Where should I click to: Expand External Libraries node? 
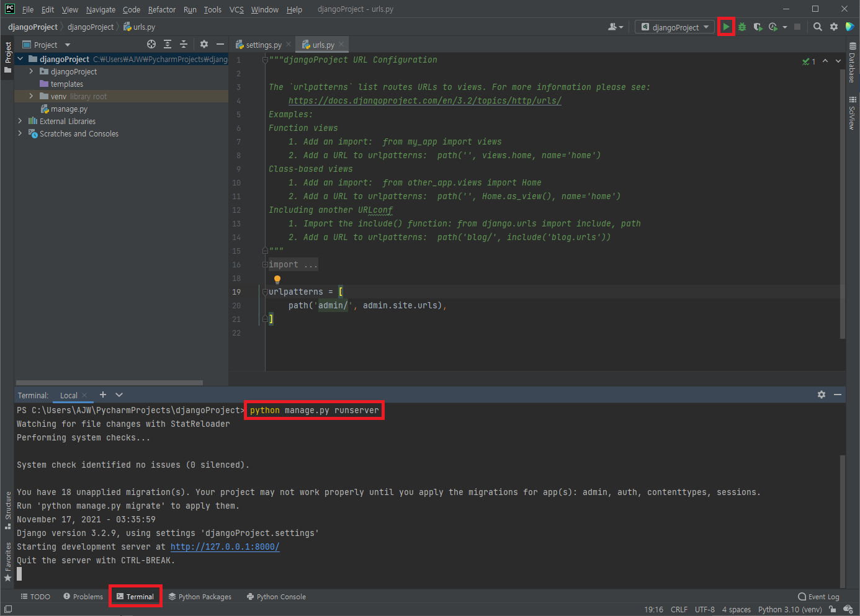[x=20, y=121]
